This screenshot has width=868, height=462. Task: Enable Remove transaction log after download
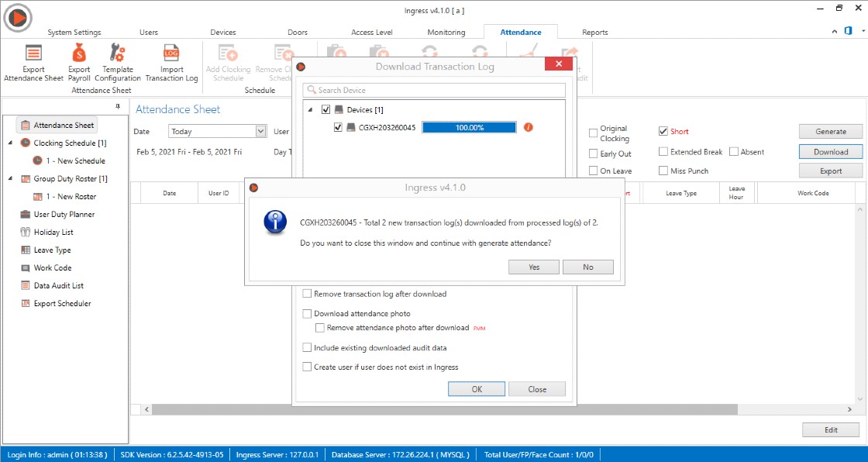[x=307, y=294]
